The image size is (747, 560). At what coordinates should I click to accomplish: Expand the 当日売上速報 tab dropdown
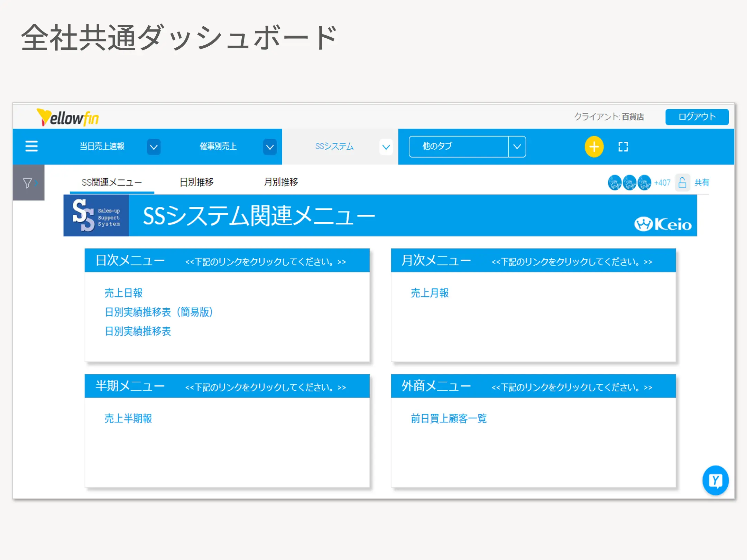[154, 147]
